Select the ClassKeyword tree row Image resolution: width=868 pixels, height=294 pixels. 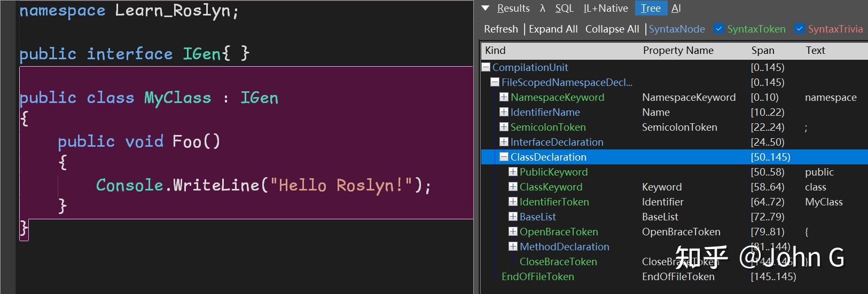(x=674, y=187)
